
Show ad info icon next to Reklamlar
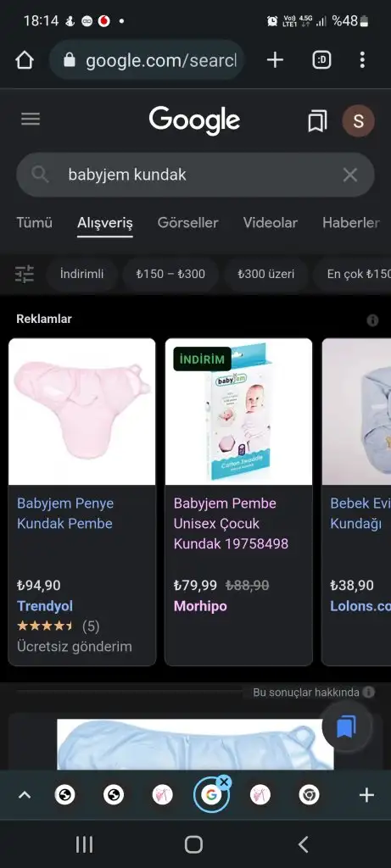tap(372, 320)
